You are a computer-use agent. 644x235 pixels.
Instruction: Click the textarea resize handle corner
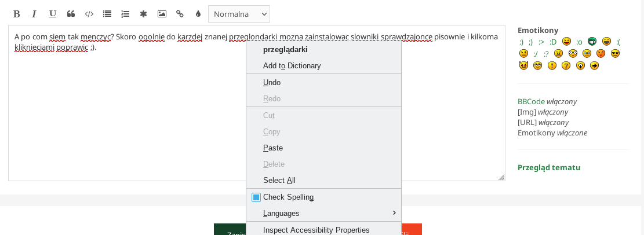pyautogui.click(x=501, y=177)
